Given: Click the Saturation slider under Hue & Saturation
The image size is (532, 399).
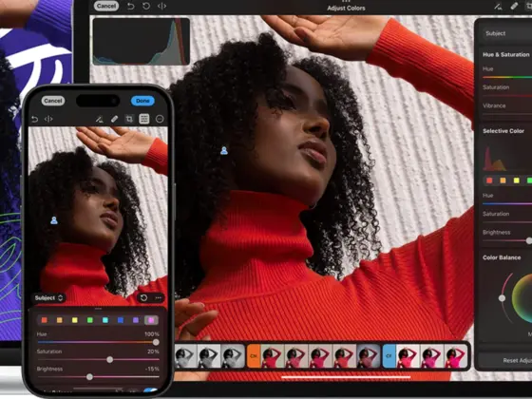Looking at the screenshot, I should pyautogui.click(x=507, y=96).
